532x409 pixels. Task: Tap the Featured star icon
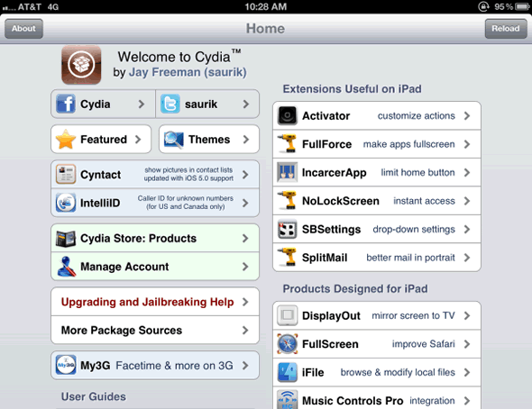point(66,140)
